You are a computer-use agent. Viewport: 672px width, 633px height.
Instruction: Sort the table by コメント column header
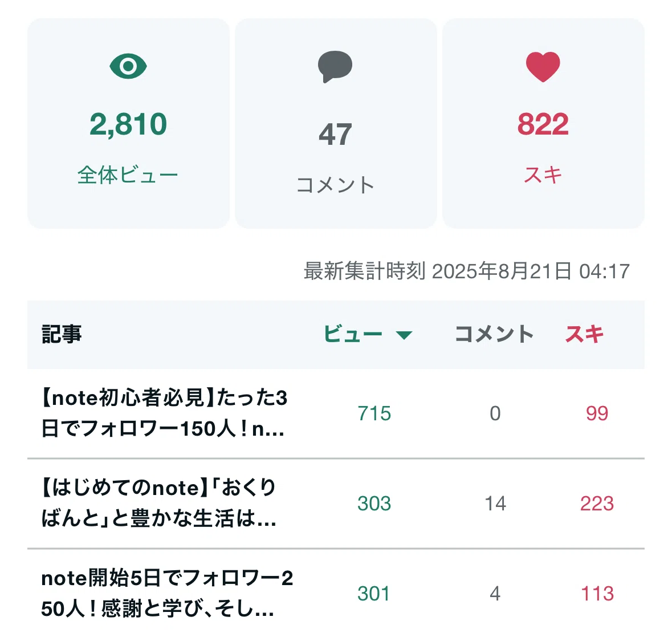click(x=494, y=334)
